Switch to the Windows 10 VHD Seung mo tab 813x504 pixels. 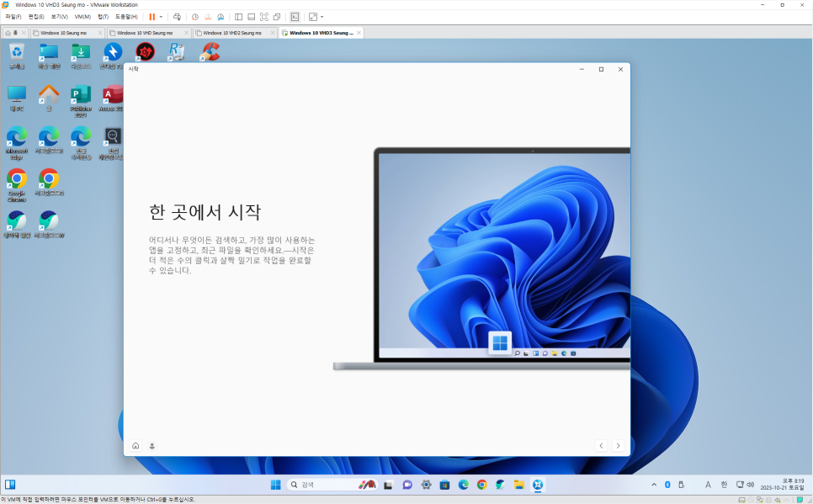(x=144, y=33)
